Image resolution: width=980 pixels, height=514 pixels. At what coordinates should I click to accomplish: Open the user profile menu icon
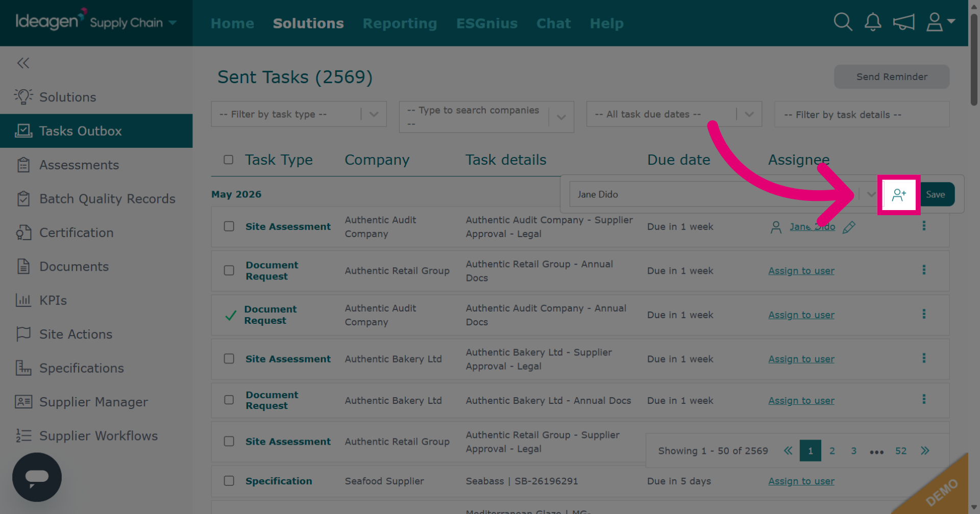click(940, 22)
